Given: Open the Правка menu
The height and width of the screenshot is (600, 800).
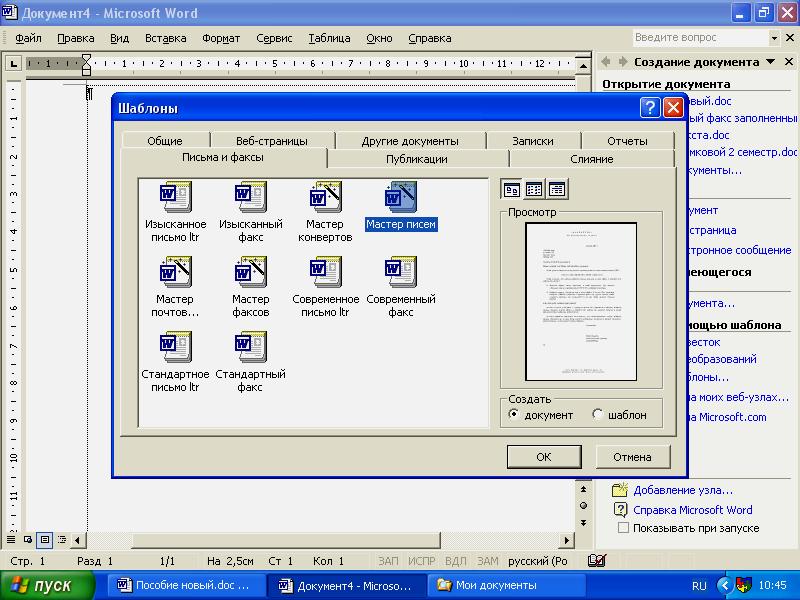Looking at the screenshot, I should pyautogui.click(x=76, y=38).
